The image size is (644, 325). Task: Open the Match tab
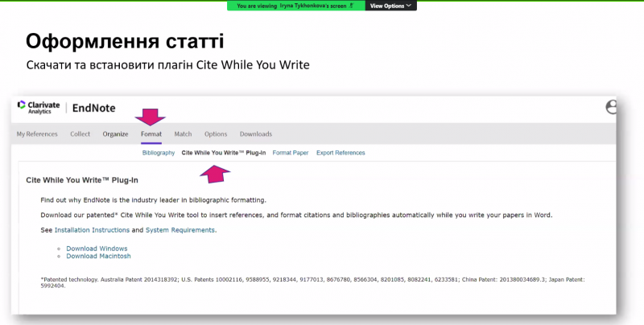183,134
